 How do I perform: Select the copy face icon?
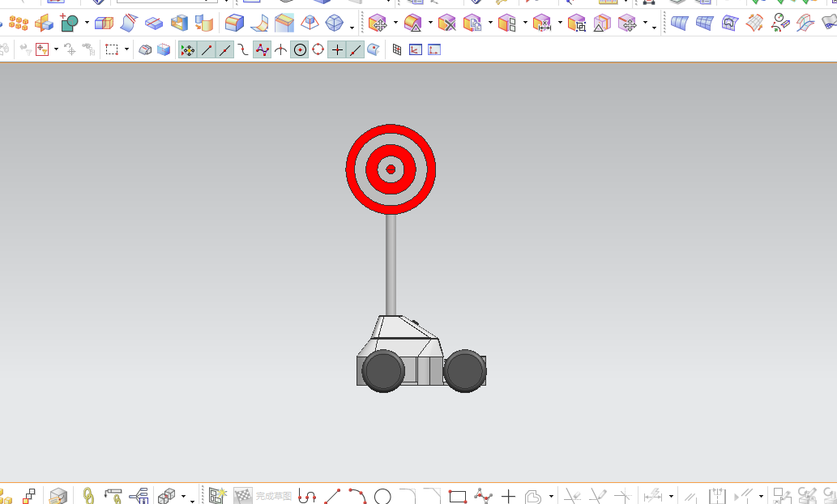click(472, 23)
